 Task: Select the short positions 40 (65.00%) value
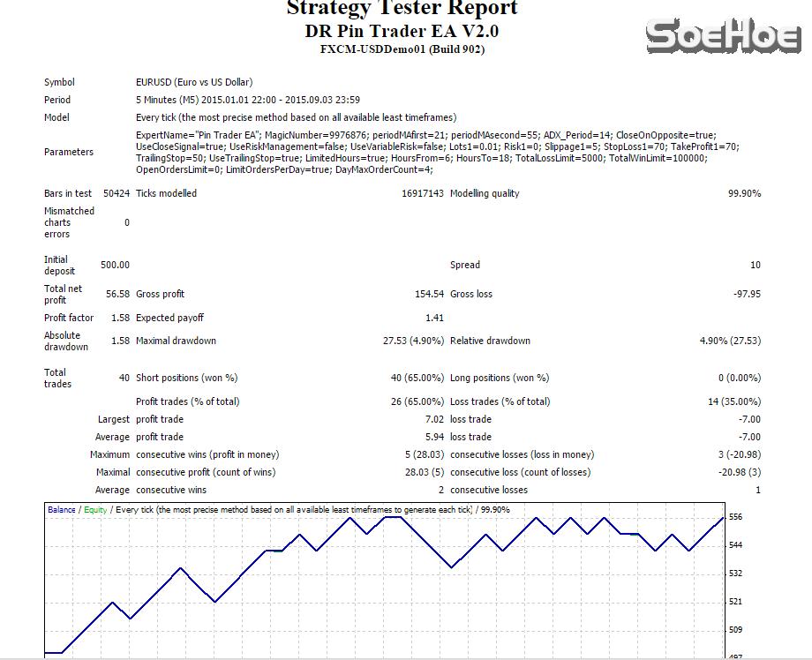tap(416, 378)
